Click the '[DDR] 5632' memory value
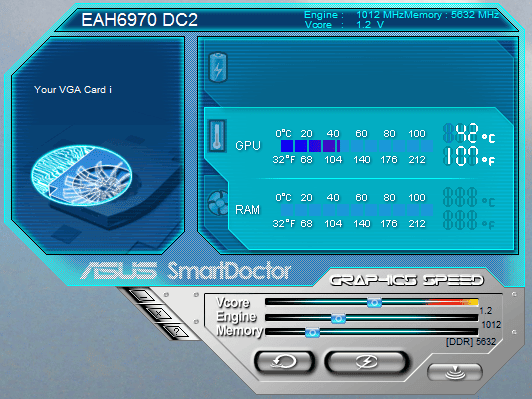The image size is (532, 399). (x=471, y=342)
